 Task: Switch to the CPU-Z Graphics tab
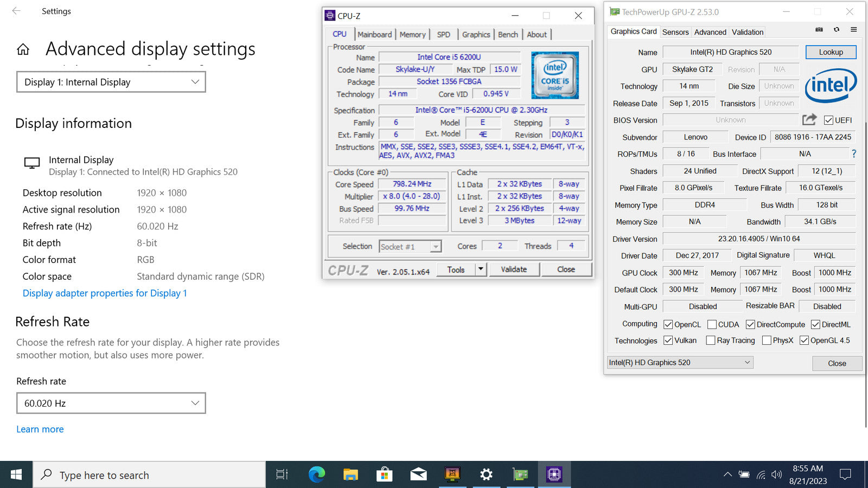(476, 34)
